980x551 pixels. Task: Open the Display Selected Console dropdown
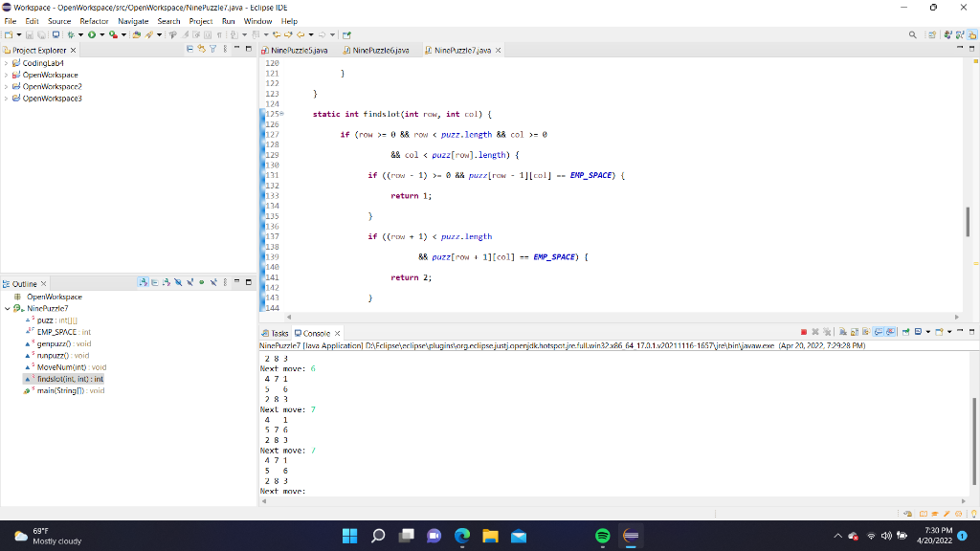coord(926,330)
